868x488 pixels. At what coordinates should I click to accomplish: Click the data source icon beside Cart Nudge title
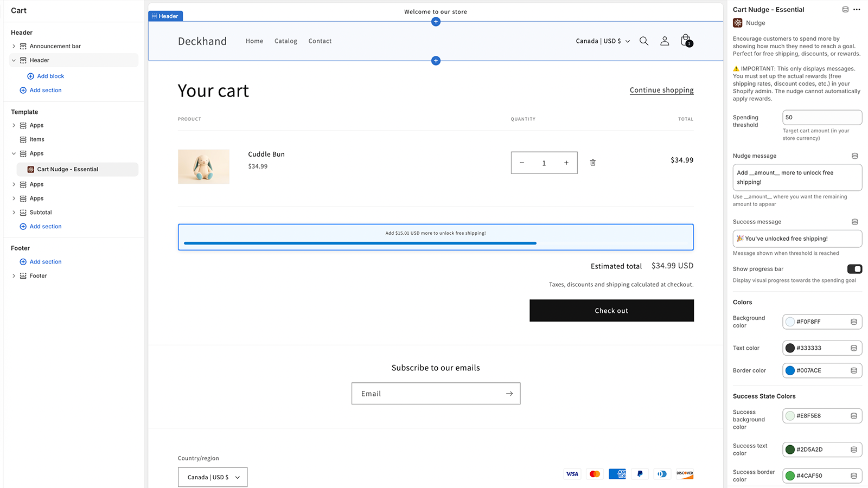coord(845,10)
